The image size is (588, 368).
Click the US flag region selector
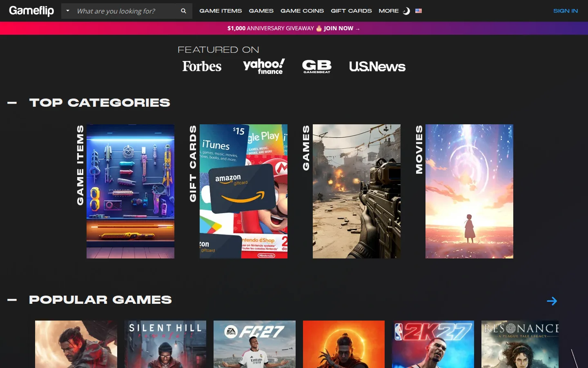(419, 11)
